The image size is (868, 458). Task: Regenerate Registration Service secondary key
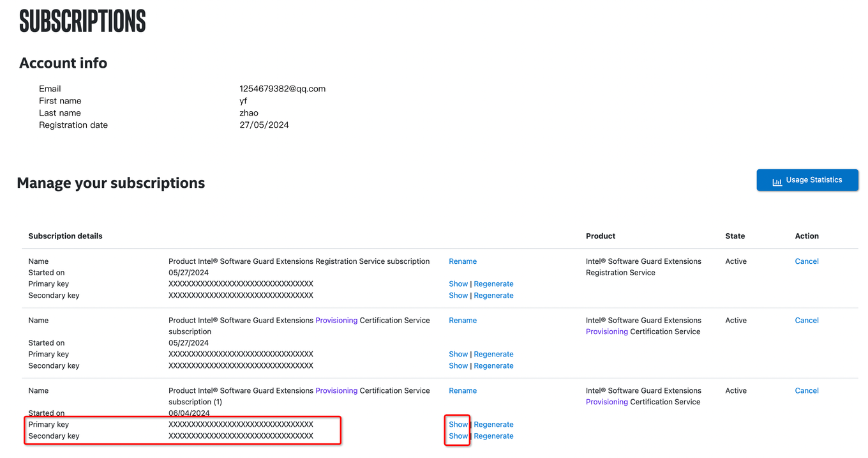(x=493, y=296)
